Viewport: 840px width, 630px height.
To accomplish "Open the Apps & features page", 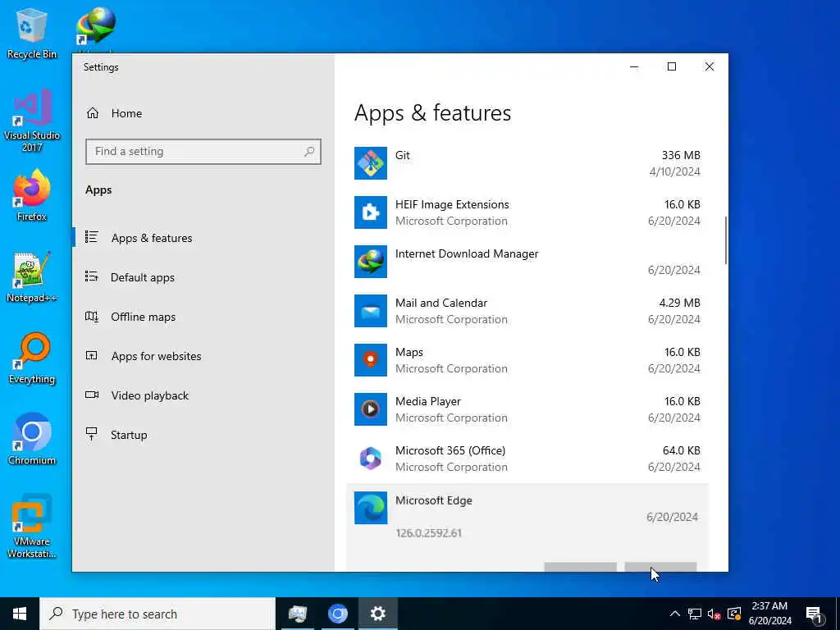I will (x=203, y=237).
